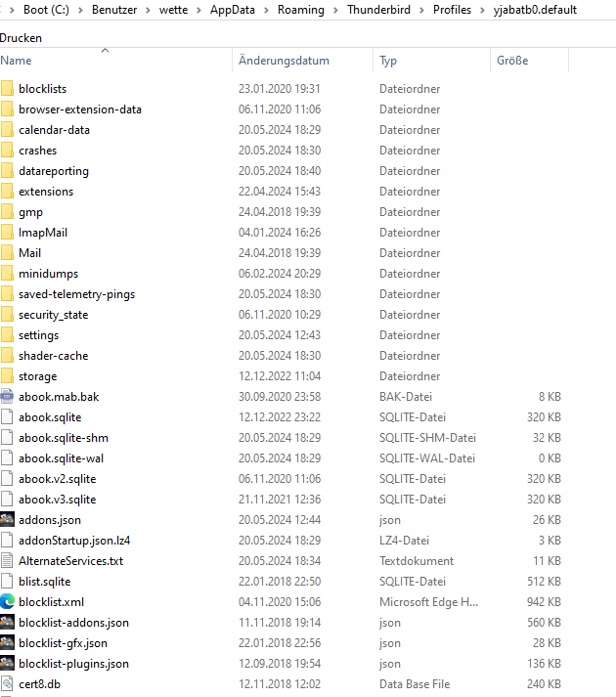Click the BAK-Datei type cell
Viewport: 616px width, 697px height.
406,397
